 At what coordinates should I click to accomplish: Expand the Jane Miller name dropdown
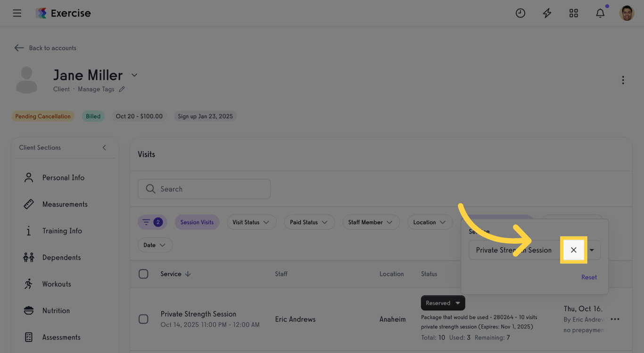[134, 75]
